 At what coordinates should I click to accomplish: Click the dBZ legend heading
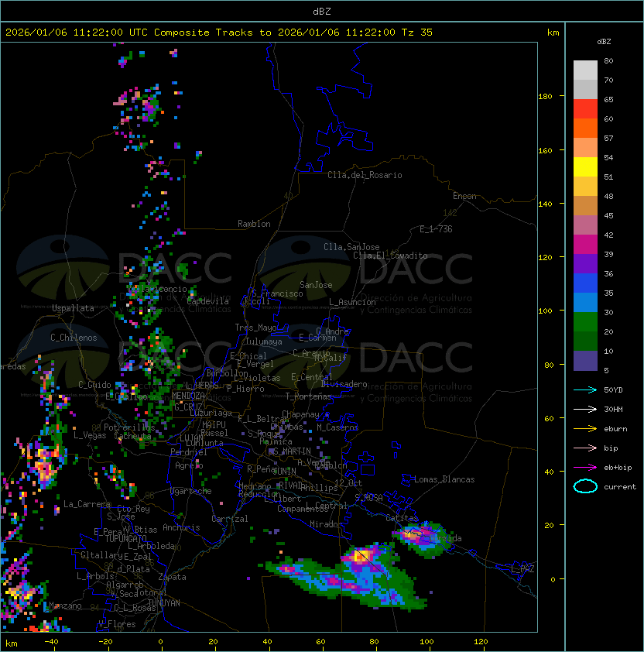[604, 42]
